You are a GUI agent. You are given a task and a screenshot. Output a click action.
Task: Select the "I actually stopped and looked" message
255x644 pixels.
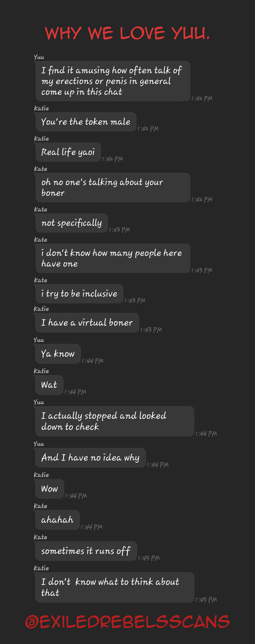[114, 421]
